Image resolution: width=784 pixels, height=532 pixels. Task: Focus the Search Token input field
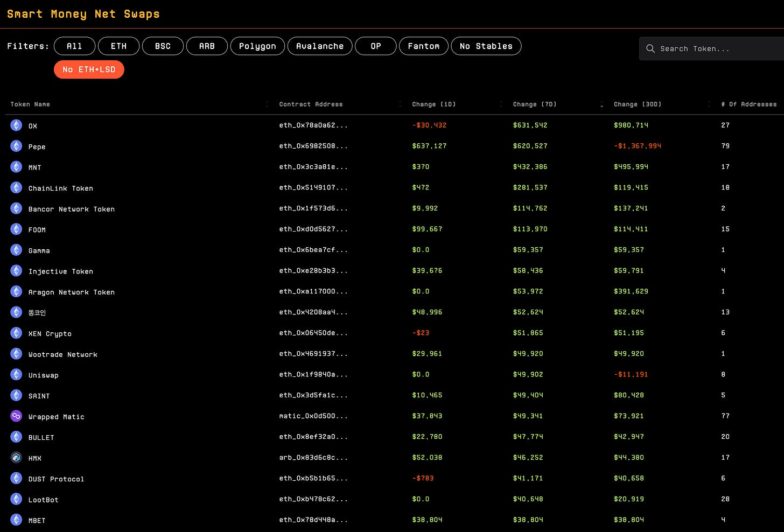tap(711, 48)
